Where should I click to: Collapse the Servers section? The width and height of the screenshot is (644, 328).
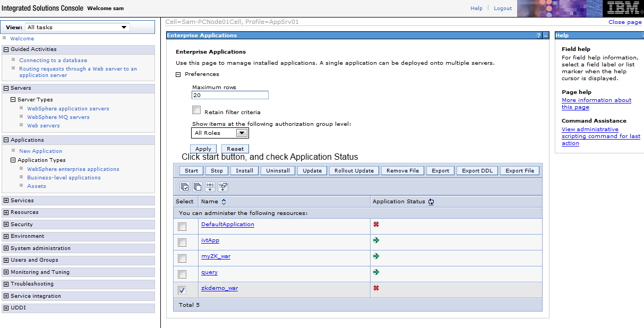(6, 88)
